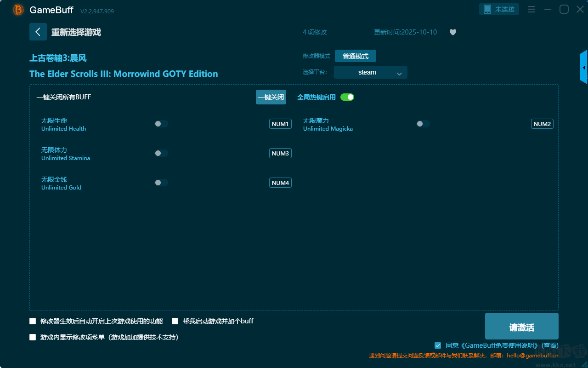The width and height of the screenshot is (588, 368).
Task: Click the 请激活 activate button
Action: coord(521,327)
